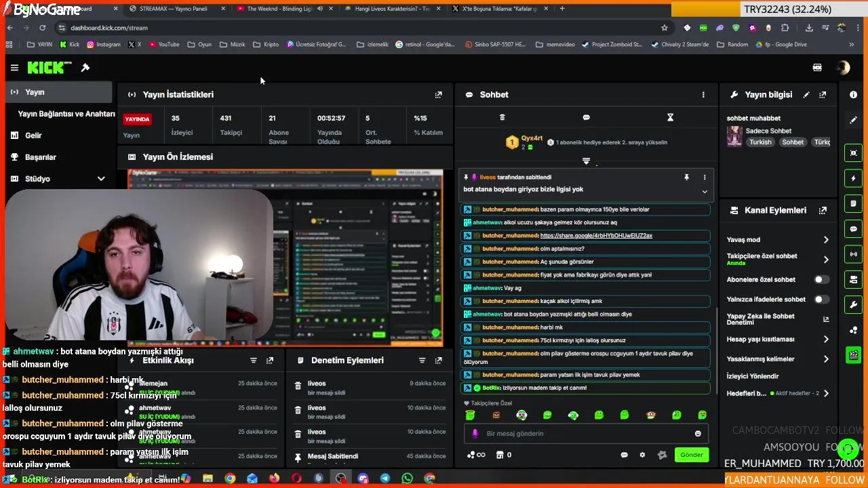Click the lightning bolt icon in right sidebar

click(x=854, y=178)
